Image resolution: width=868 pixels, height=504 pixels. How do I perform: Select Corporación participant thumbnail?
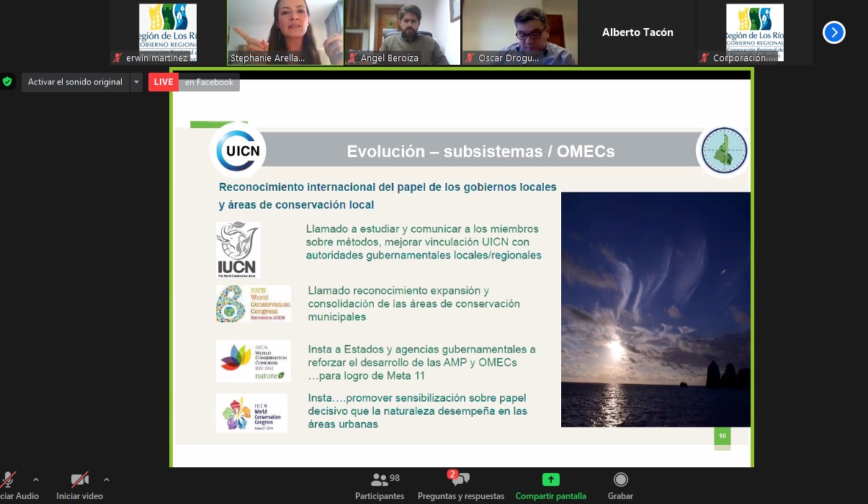(x=755, y=32)
